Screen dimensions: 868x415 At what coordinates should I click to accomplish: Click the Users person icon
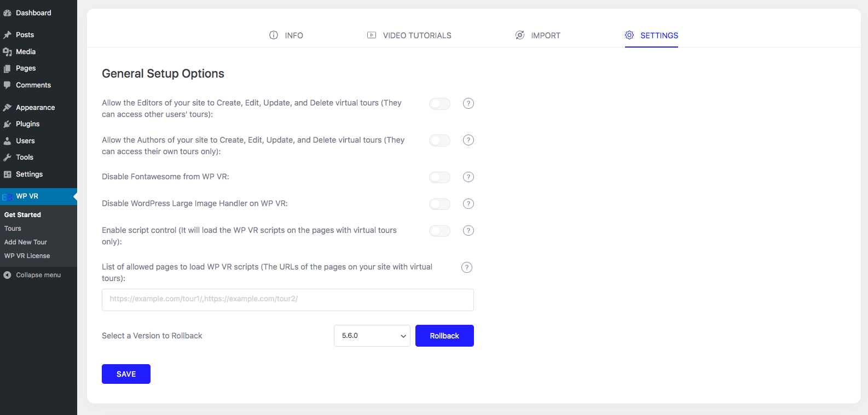[7, 141]
